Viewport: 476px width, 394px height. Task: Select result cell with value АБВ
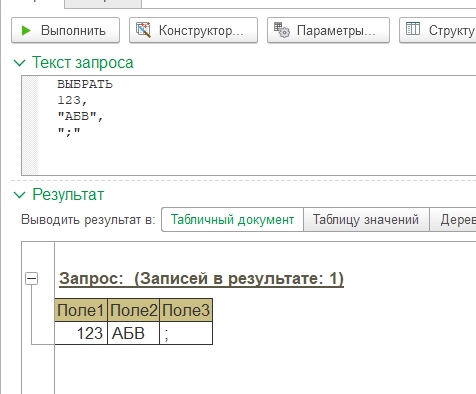point(133,333)
